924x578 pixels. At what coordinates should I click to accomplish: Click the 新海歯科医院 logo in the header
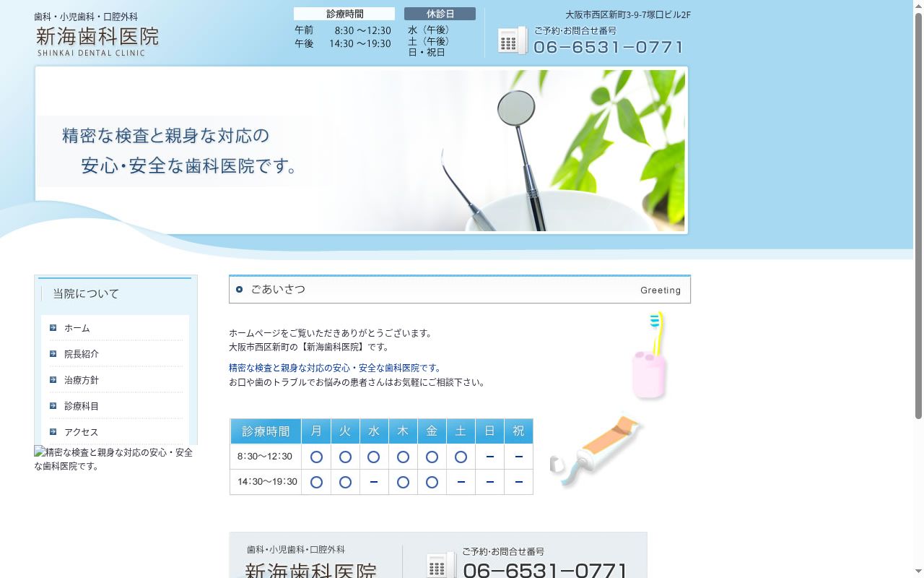[97, 35]
